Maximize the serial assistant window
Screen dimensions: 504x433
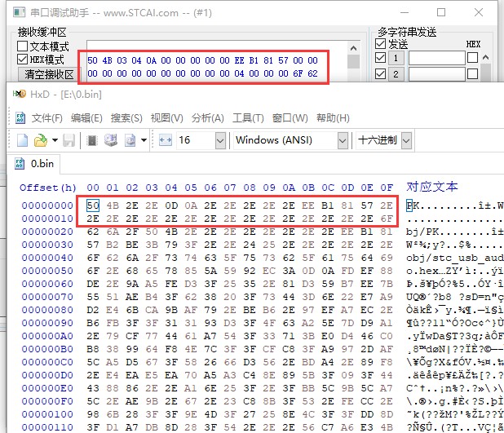[x=441, y=12]
